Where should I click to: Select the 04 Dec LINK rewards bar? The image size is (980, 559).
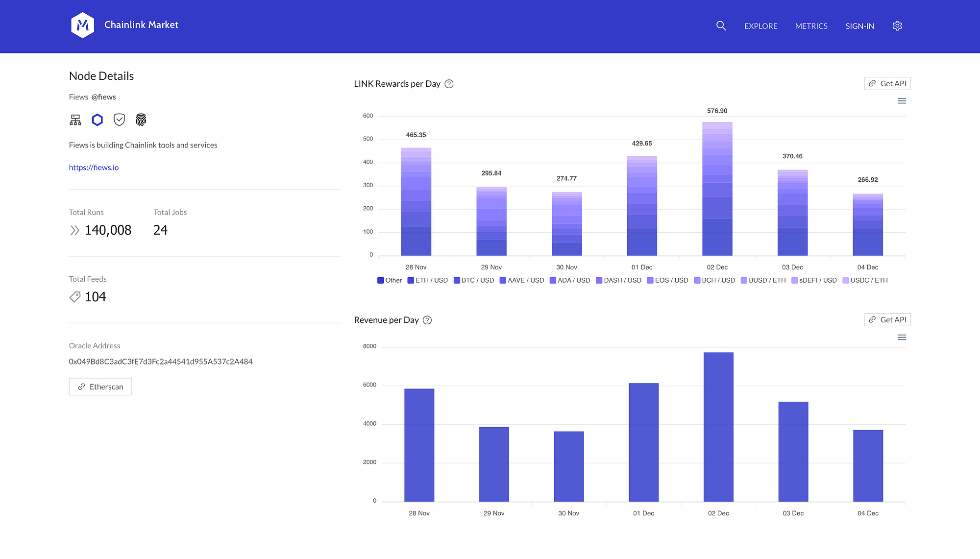coord(868,225)
